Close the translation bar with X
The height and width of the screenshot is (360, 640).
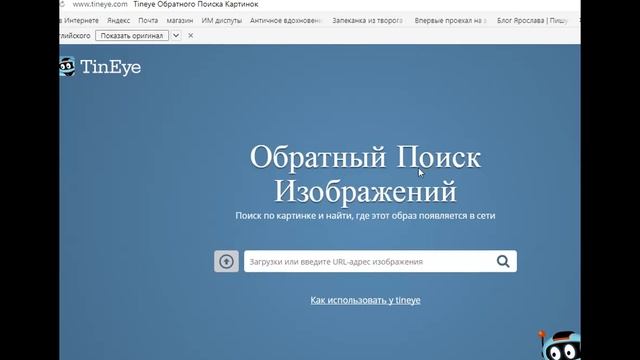click(191, 36)
